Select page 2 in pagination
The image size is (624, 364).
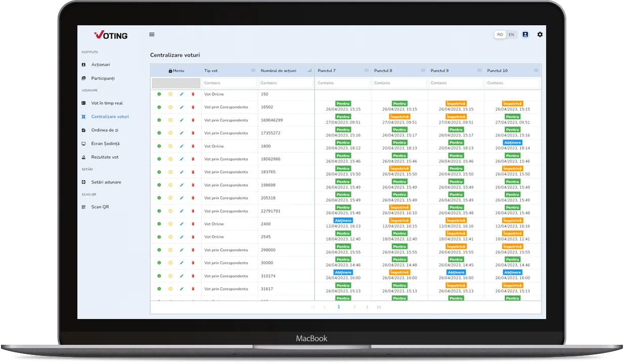(354, 307)
